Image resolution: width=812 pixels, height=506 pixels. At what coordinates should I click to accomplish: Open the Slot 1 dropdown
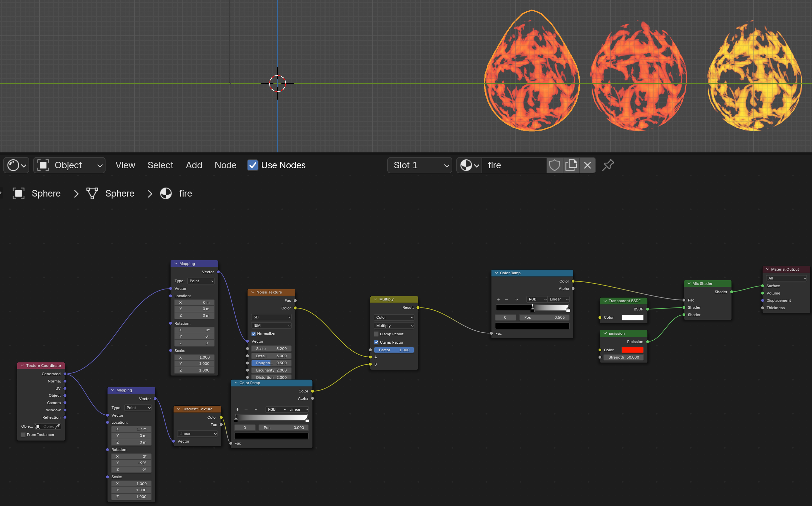pyautogui.click(x=420, y=165)
